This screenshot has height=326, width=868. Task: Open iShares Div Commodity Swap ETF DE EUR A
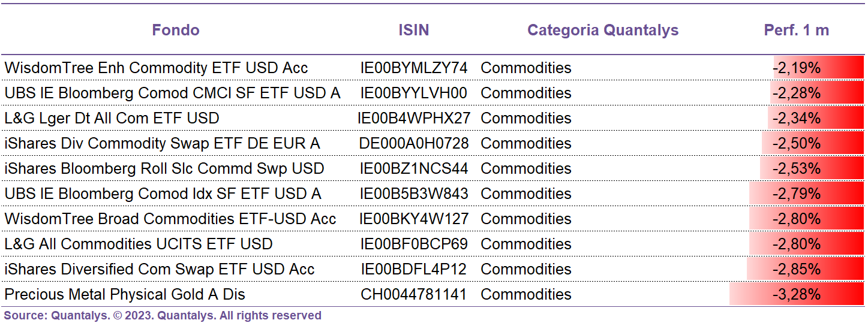pos(162,143)
